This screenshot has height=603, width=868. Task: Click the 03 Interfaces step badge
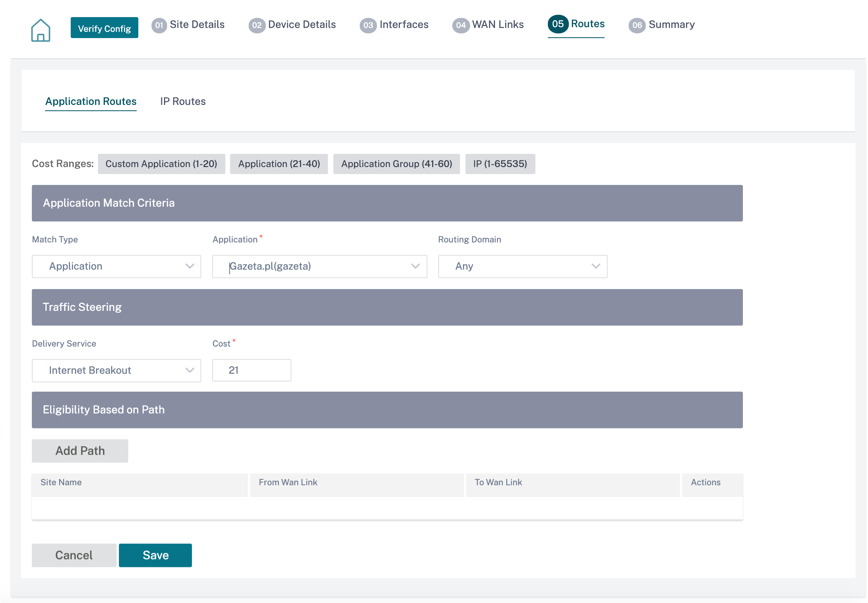pyautogui.click(x=368, y=25)
